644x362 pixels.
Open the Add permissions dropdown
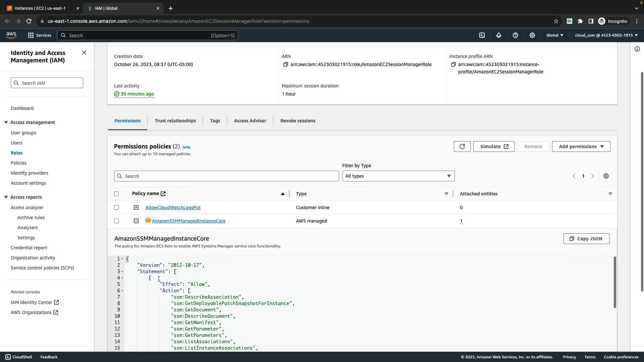pyautogui.click(x=581, y=146)
